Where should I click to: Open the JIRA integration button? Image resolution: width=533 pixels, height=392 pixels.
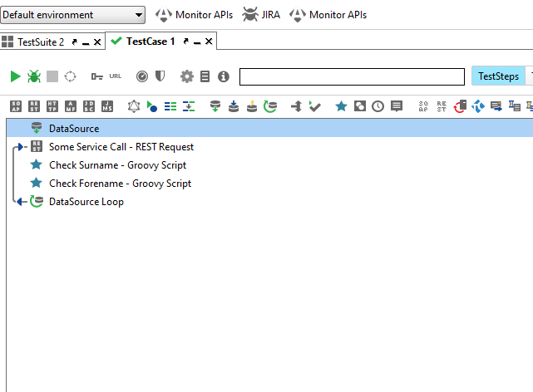[261, 15]
